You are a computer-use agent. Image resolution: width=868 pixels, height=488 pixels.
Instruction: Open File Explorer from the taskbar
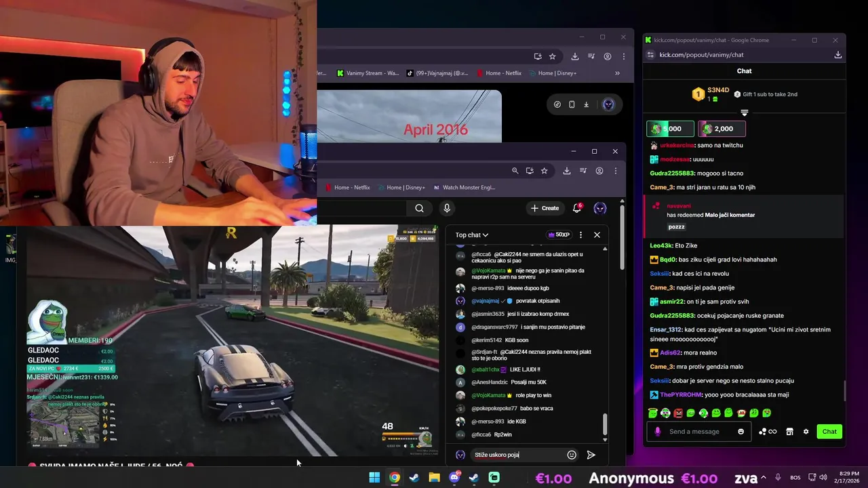(434, 478)
